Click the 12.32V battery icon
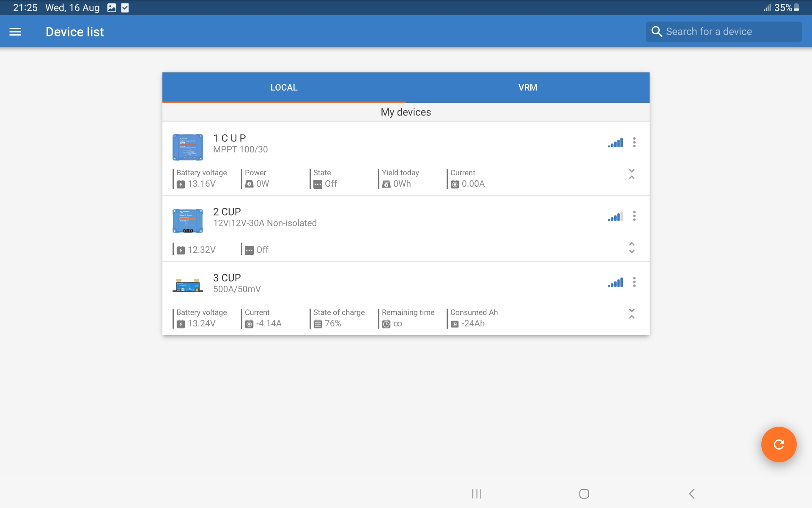 point(181,250)
